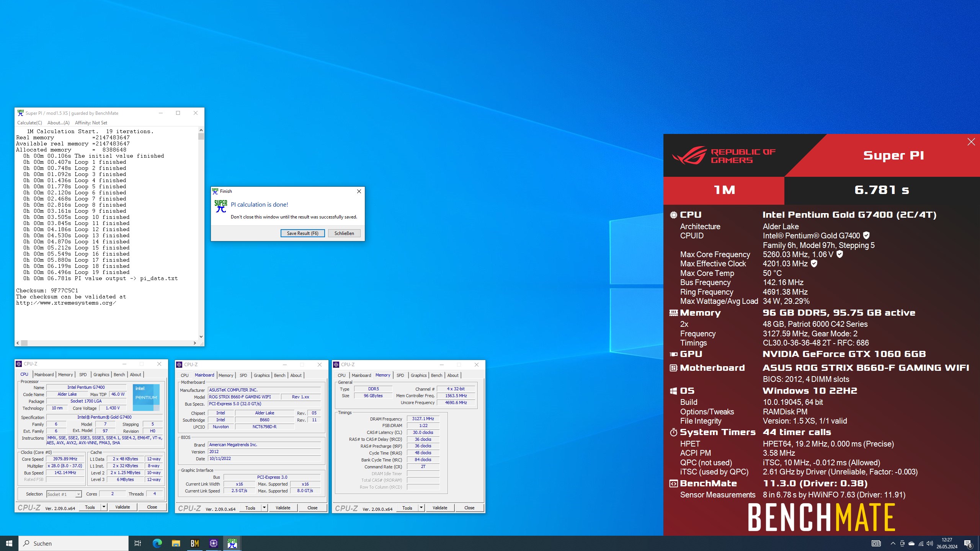Click Validate in Memory window

pyautogui.click(x=440, y=508)
